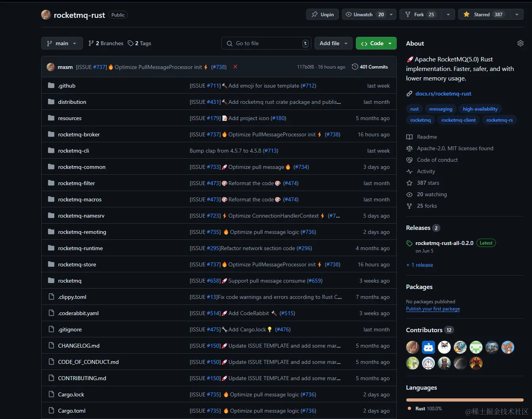View all 401 Commits
The image size is (532, 419).
click(370, 67)
